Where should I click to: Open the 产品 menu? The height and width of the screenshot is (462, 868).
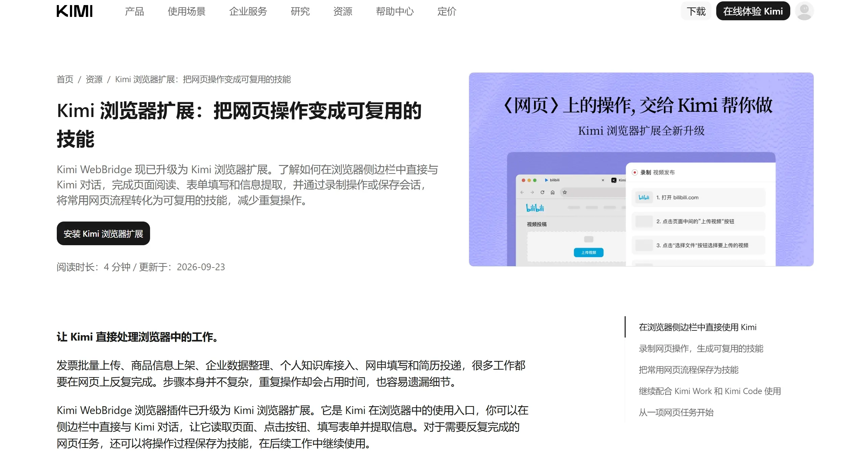(x=135, y=11)
